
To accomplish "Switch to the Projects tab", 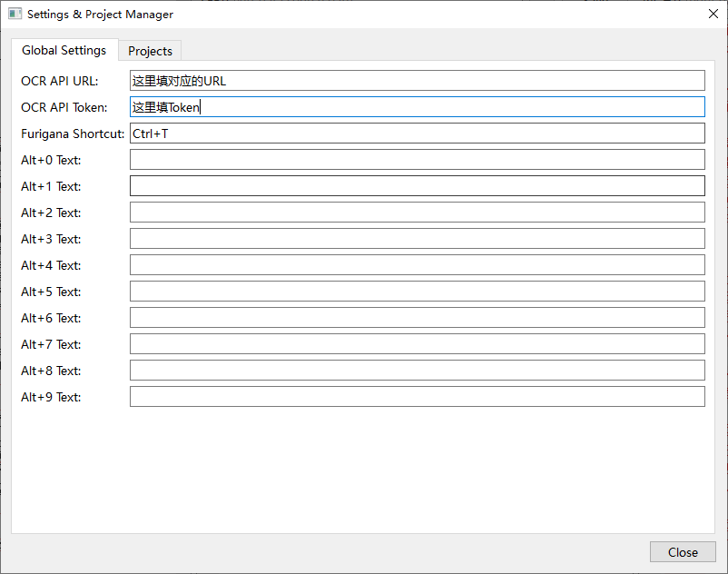I will [150, 51].
